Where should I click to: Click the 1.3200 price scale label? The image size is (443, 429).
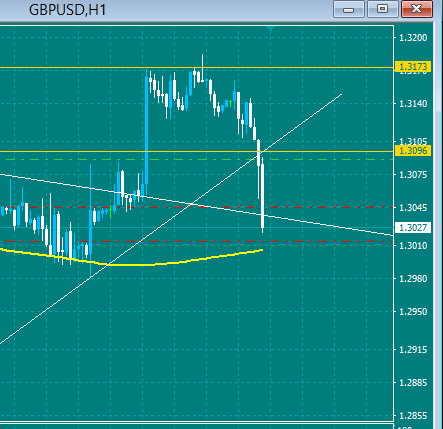pos(413,38)
